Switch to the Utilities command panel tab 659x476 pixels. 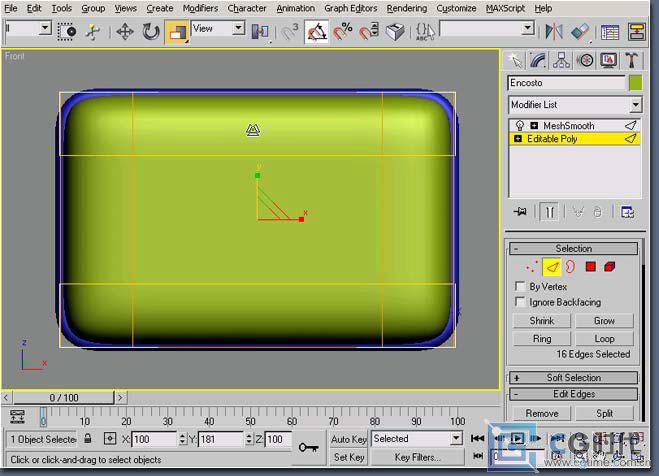pyautogui.click(x=632, y=60)
